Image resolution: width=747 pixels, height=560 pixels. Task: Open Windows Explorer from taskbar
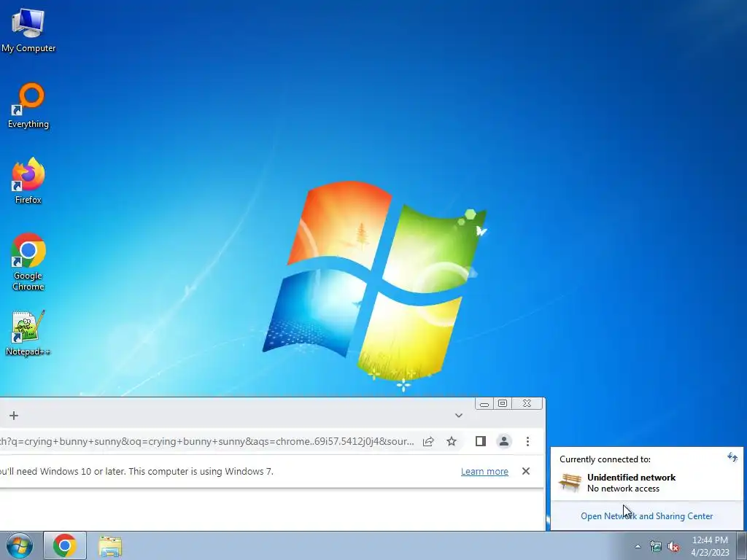[110, 546]
